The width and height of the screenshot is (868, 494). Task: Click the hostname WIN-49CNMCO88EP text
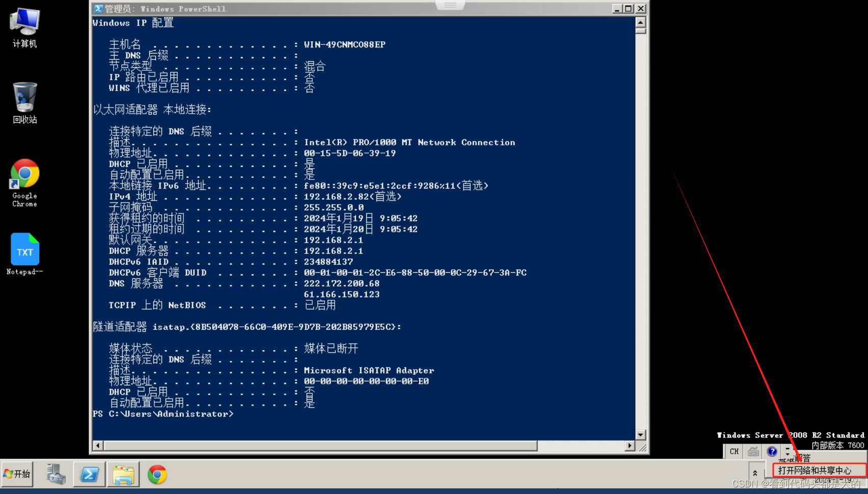click(x=345, y=44)
